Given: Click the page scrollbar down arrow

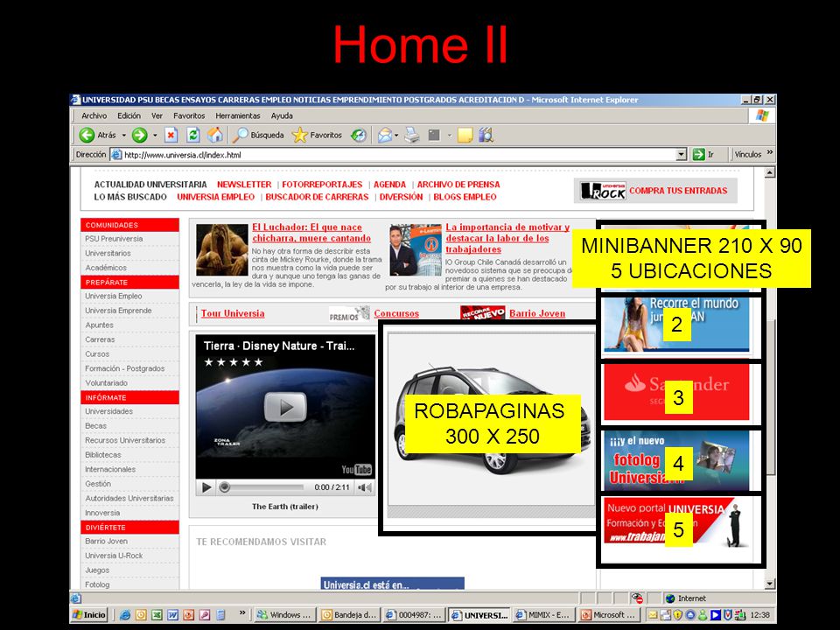Looking at the screenshot, I should click(x=770, y=584).
